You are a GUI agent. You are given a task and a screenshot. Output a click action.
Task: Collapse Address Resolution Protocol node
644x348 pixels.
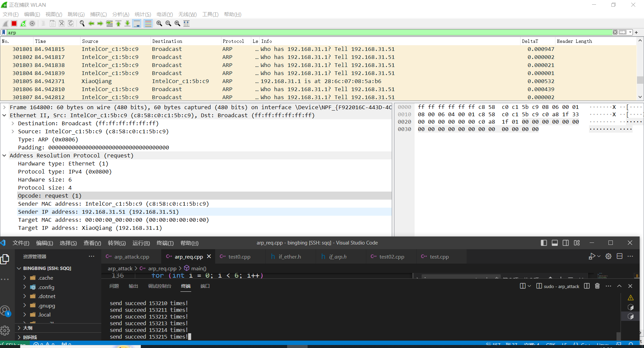pos(4,156)
